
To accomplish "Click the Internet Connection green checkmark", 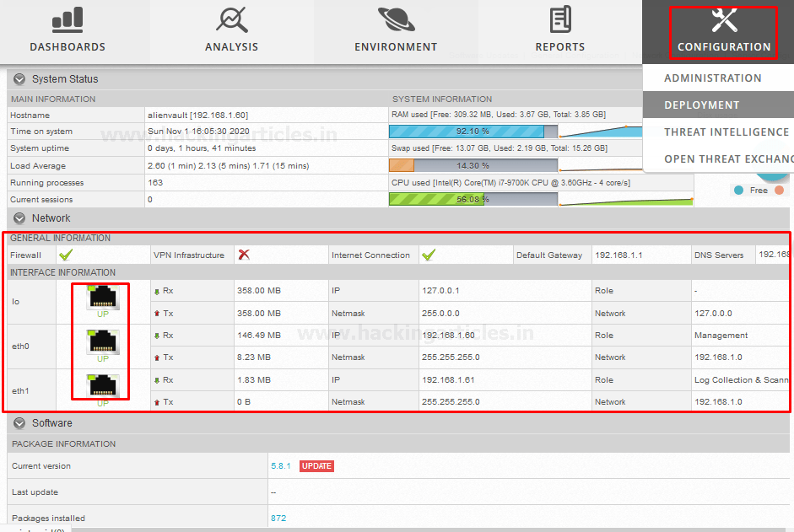I will coord(429,255).
